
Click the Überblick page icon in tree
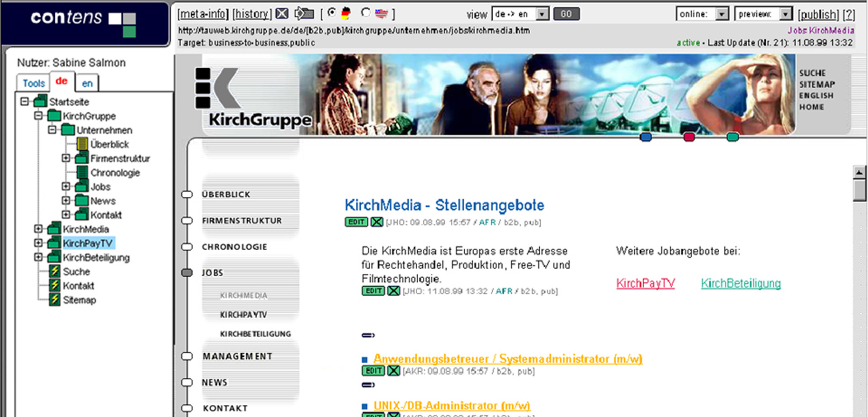82,144
